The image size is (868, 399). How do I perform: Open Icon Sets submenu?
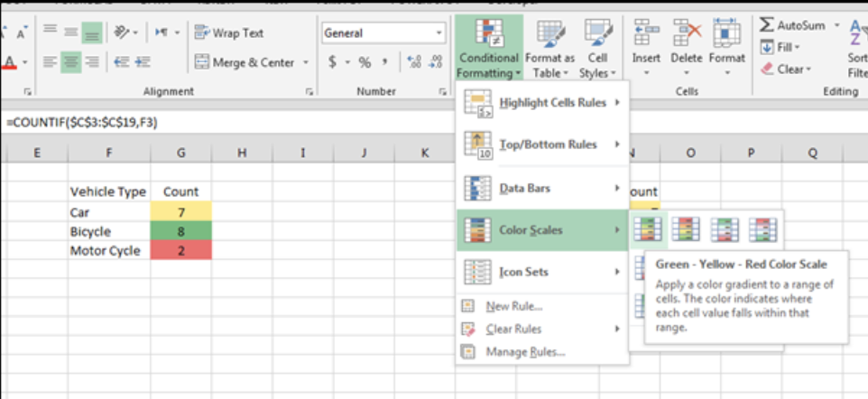click(542, 272)
